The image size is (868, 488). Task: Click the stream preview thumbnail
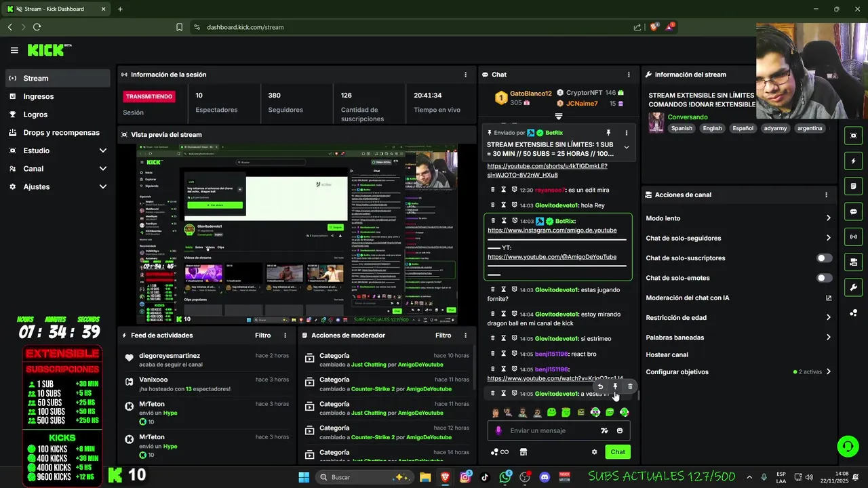tap(297, 234)
